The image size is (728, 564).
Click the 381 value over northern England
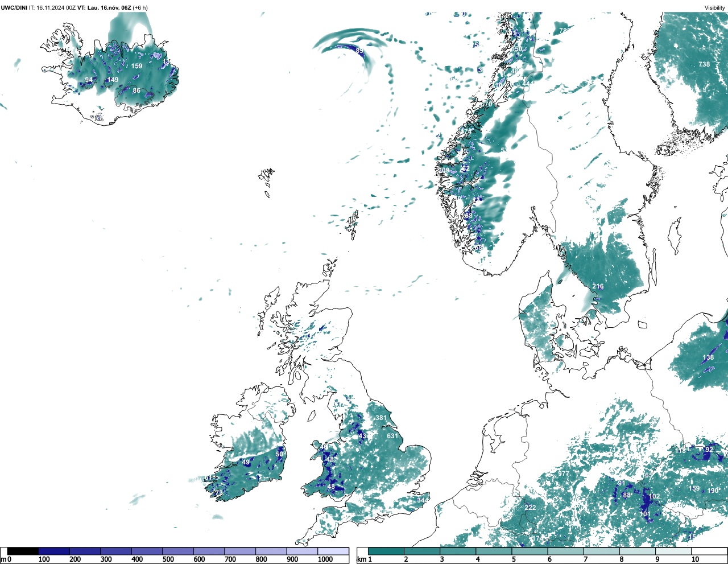381,418
